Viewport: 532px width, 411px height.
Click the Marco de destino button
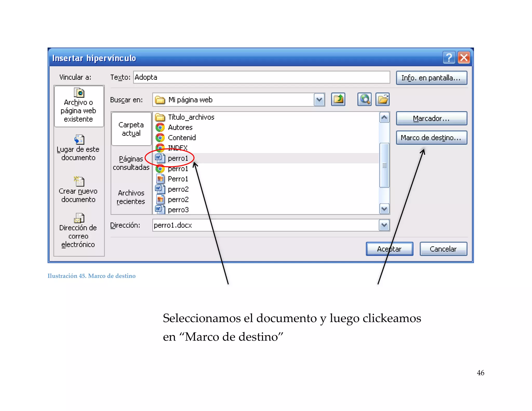tap(431, 138)
